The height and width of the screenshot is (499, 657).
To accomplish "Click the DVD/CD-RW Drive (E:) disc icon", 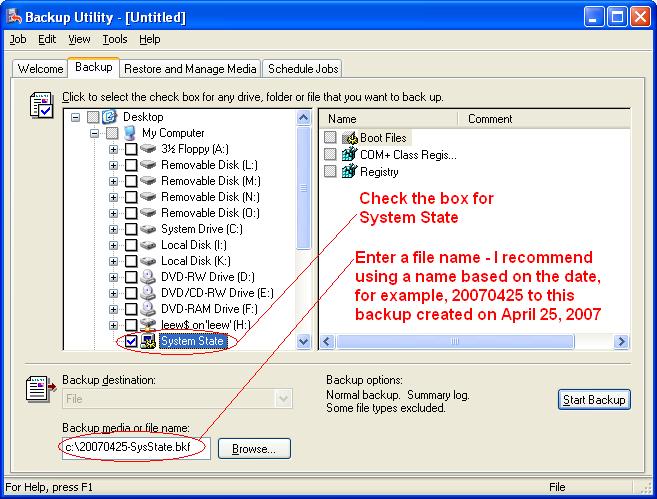I will (x=148, y=292).
